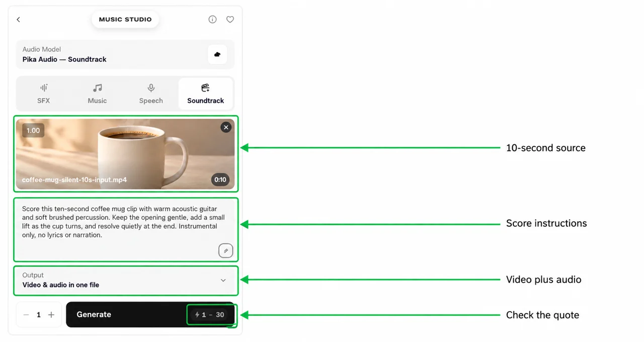
Task: Expand the Output dropdown chevron
Action: [x=223, y=280]
